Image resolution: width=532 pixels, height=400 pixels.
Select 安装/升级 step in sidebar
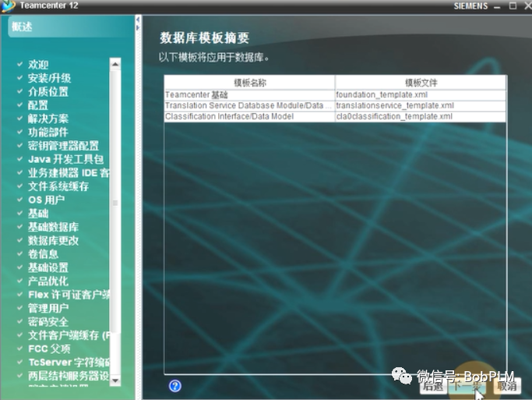(x=49, y=78)
